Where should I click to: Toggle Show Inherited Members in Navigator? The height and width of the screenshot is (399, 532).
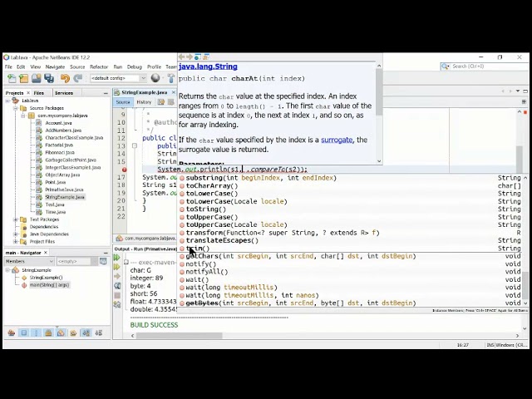point(11,332)
